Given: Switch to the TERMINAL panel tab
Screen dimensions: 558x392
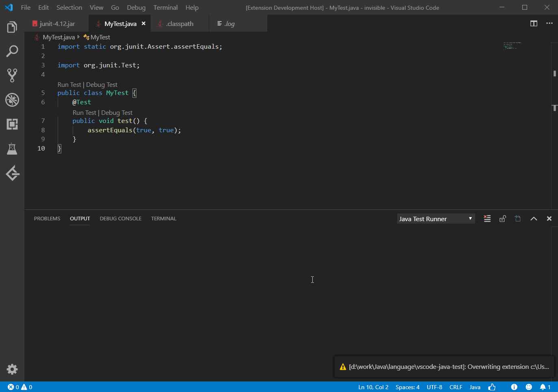Looking at the screenshot, I should 164,218.
